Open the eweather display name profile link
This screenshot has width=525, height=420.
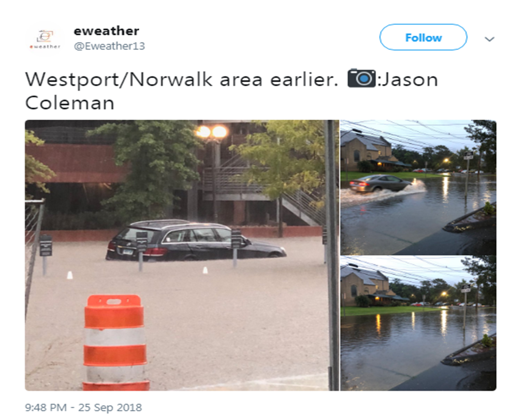106,31
